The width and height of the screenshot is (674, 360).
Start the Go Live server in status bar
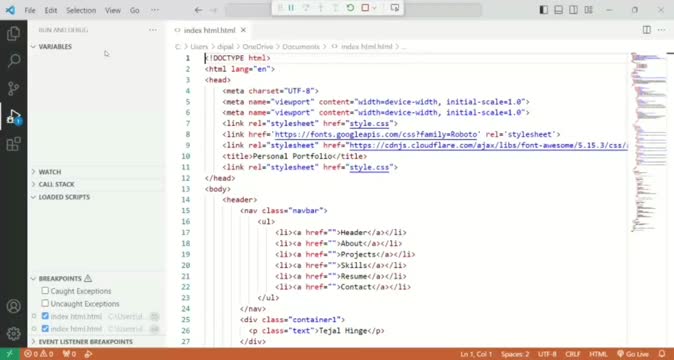(x=633, y=354)
